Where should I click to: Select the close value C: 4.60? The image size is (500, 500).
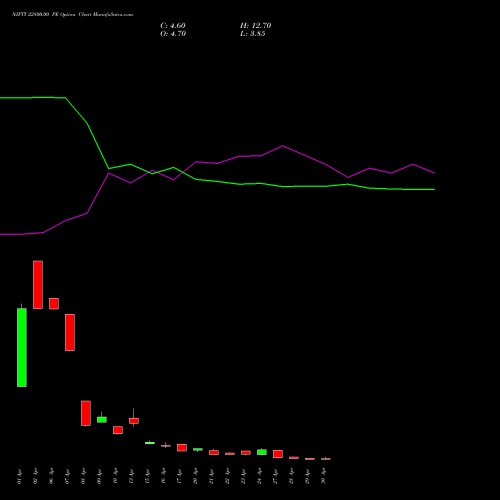point(173,26)
